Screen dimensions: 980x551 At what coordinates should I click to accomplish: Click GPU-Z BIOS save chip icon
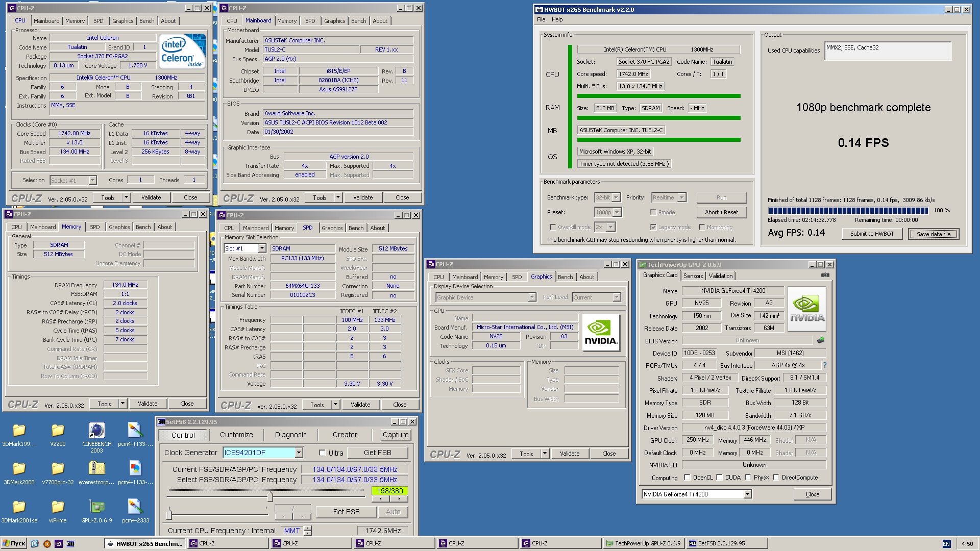click(821, 340)
